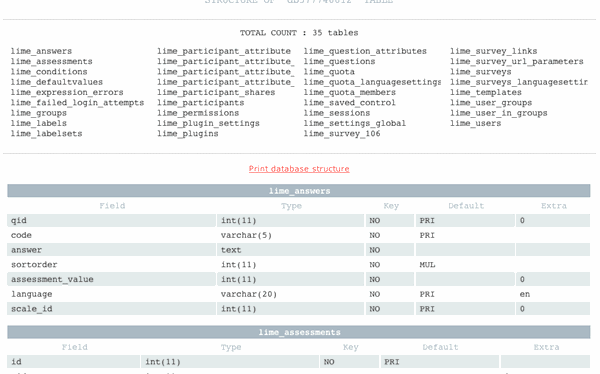
Task: Select lime_conditions in the table list
Action: pos(49,72)
